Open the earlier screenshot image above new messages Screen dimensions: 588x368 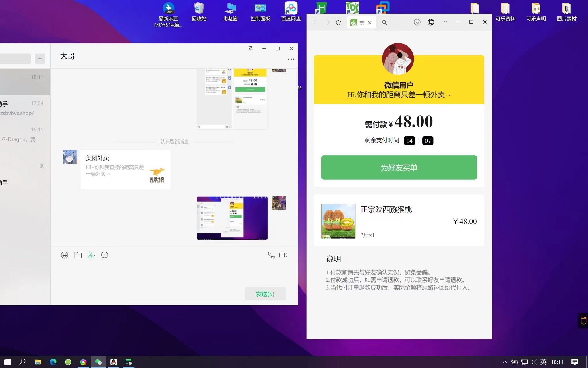tap(232, 99)
